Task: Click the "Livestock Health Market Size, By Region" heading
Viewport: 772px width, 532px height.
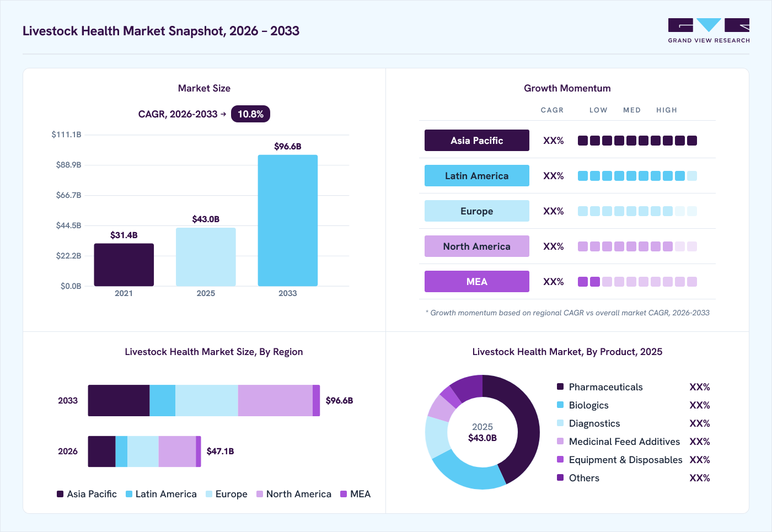Action: [x=214, y=352]
